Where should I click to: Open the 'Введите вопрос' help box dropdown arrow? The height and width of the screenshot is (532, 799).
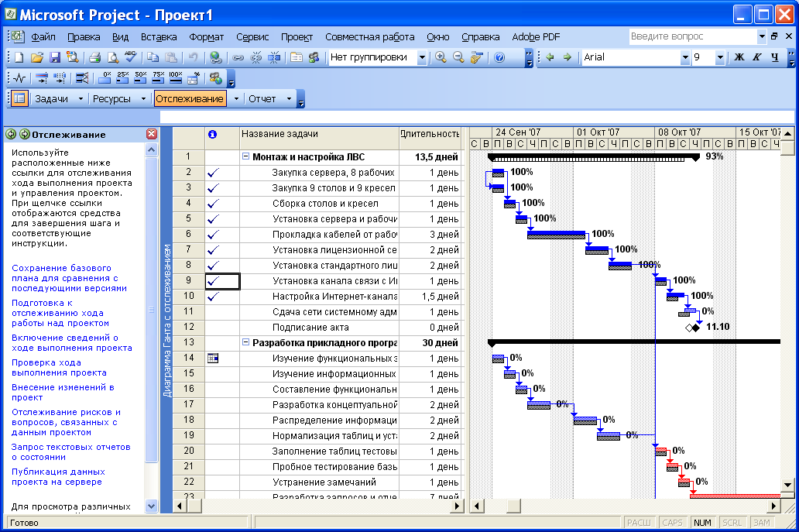pyautogui.click(x=762, y=36)
